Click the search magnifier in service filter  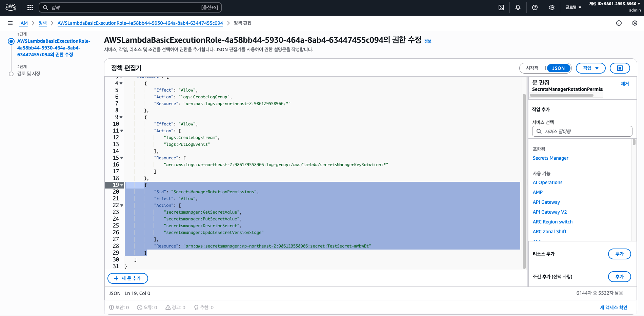click(x=539, y=131)
